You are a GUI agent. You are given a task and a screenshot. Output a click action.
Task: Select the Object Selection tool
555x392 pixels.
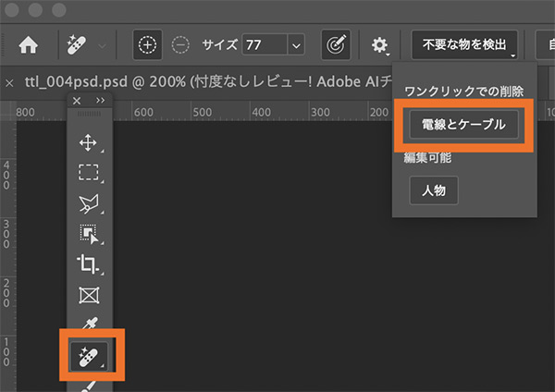[89, 234]
